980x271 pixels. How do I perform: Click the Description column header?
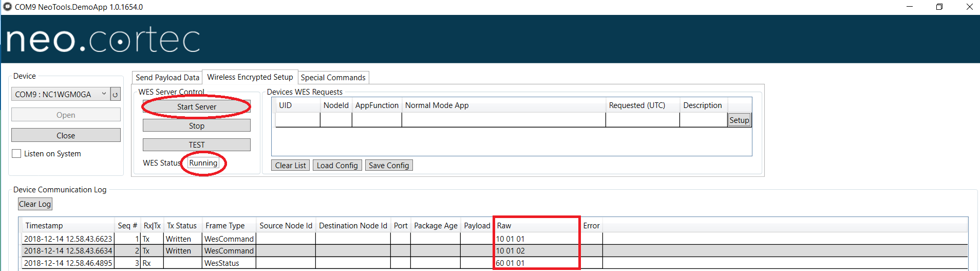[x=704, y=105]
